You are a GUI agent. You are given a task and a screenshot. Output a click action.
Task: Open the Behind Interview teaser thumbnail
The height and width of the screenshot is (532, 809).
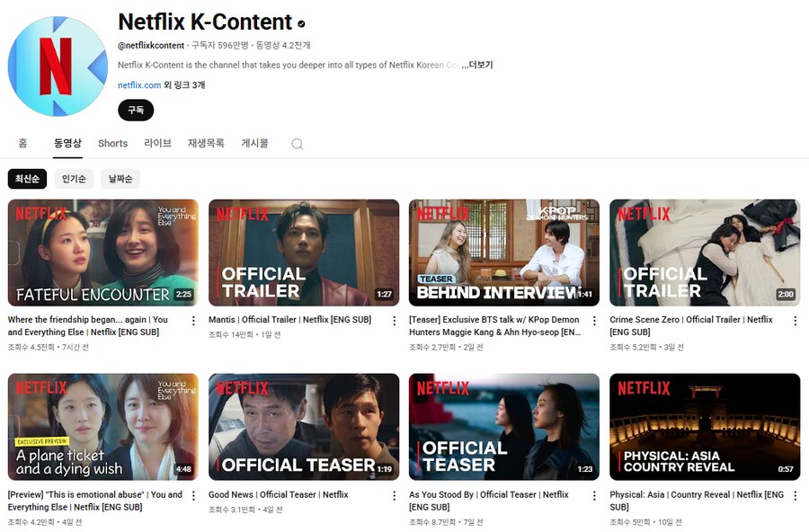pyautogui.click(x=504, y=253)
